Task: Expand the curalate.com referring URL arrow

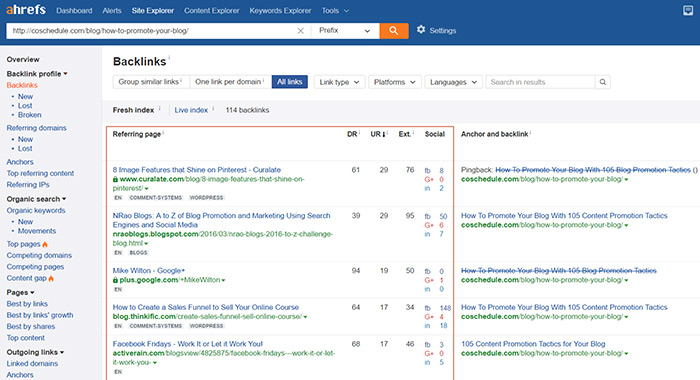Action: (146, 188)
